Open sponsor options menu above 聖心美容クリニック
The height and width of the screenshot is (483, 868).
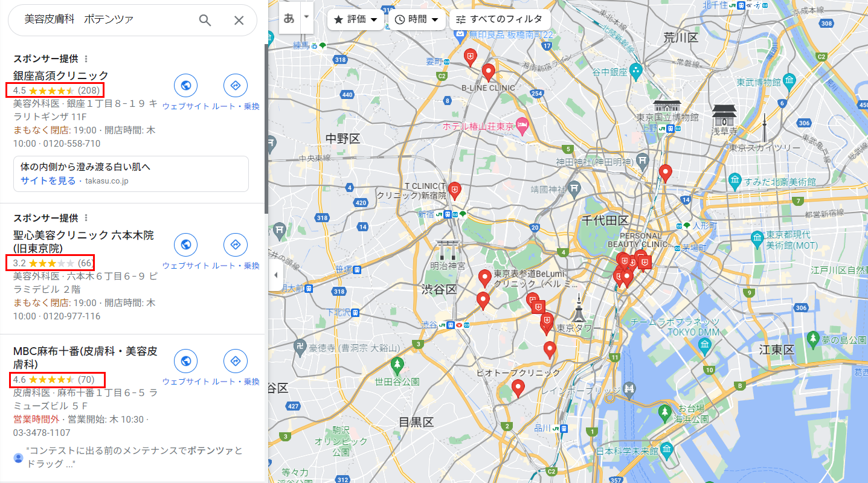(86, 218)
